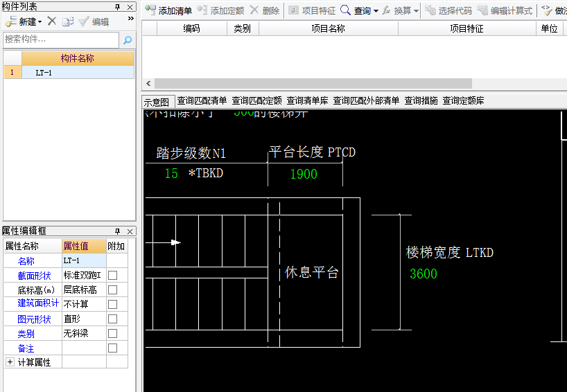The image size is (567, 392).
Task: Click the 项目特征 toolbar button
Action: 313,10
